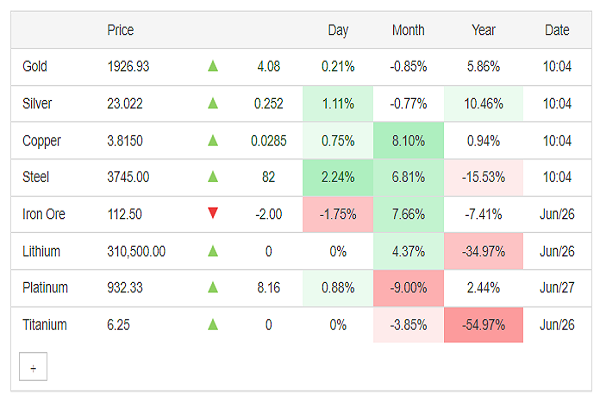Click the green up arrow for Platinum
This screenshot has width=600, height=400.
[x=212, y=288]
